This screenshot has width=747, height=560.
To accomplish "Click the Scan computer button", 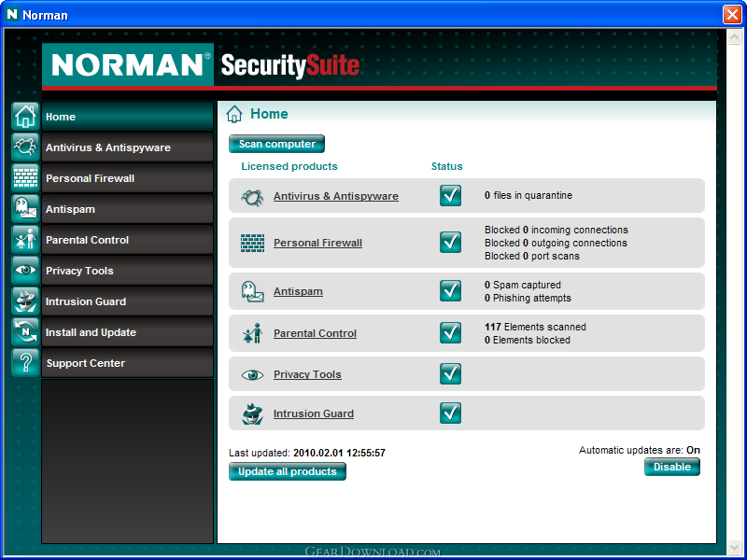I will [276, 144].
